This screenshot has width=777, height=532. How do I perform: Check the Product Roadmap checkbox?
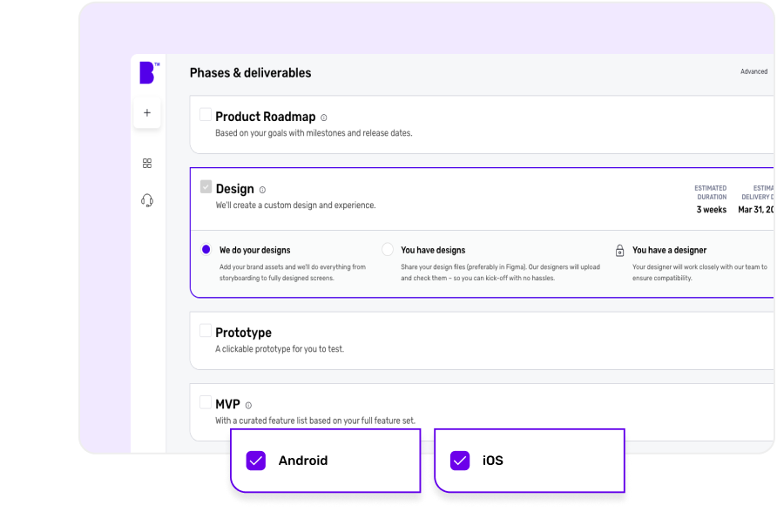coord(206,114)
